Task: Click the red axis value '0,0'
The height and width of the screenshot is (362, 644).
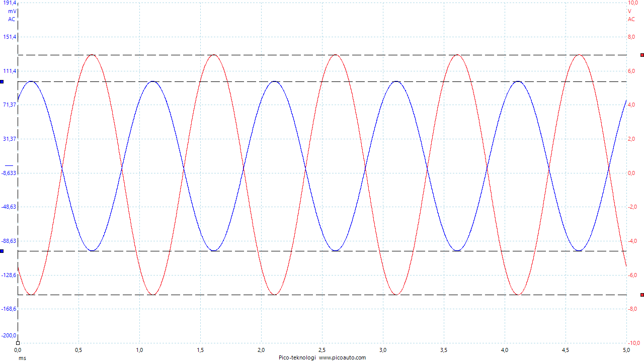Action: coord(631,173)
